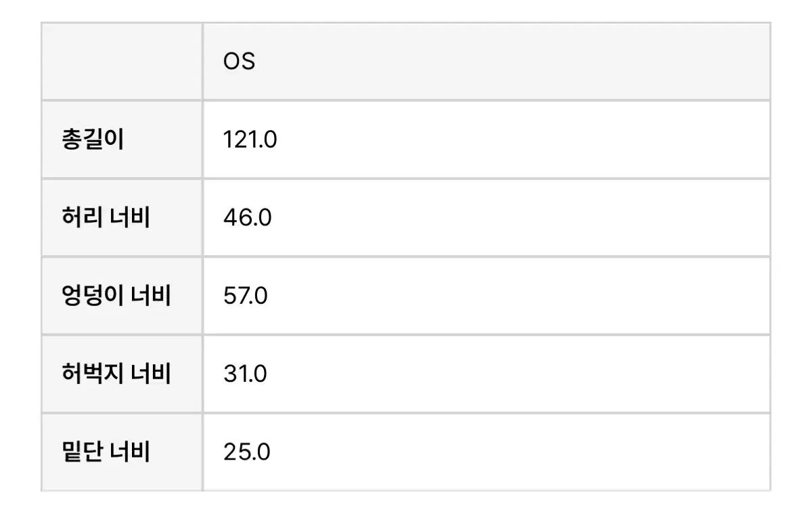Click the word 허벅지 in thigh row

point(93,374)
